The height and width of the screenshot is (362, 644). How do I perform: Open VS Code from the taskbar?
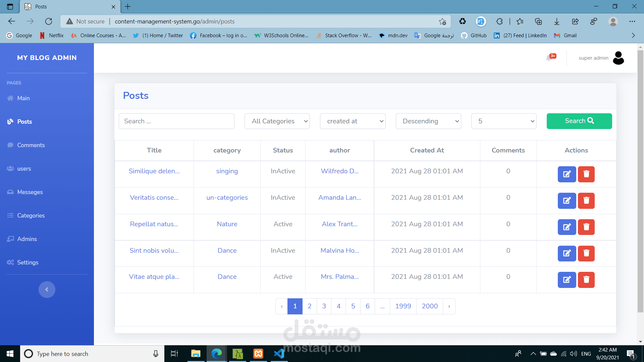coord(279,354)
